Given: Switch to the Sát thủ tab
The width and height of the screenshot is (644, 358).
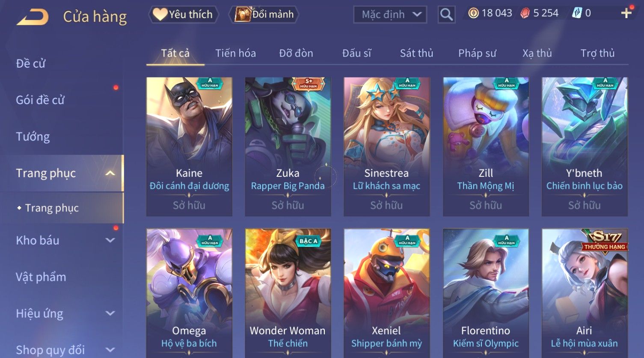Looking at the screenshot, I should (x=416, y=53).
